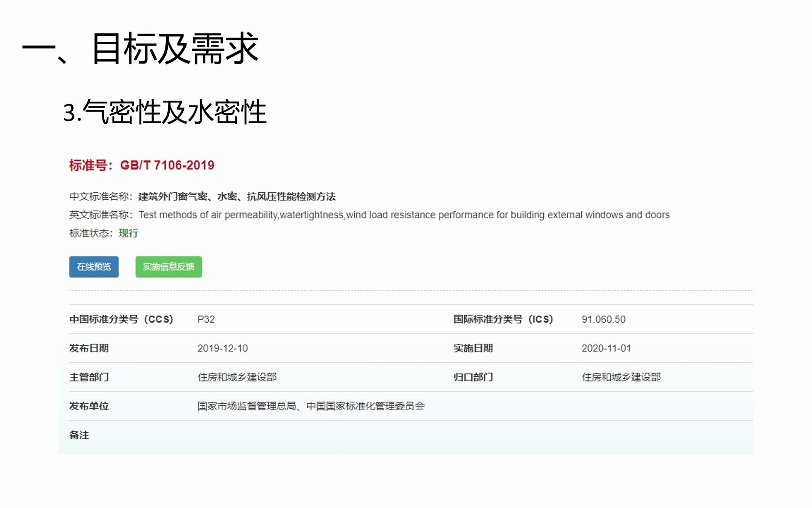Click the green 实施信息反馈 button
The height and width of the screenshot is (508, 812).
point(169,267)
